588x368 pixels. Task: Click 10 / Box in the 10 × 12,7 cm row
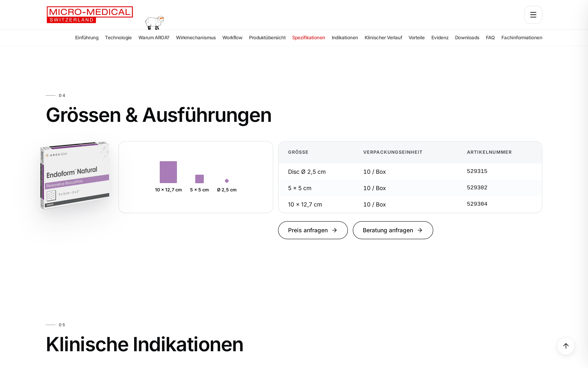tap(374, 204)
